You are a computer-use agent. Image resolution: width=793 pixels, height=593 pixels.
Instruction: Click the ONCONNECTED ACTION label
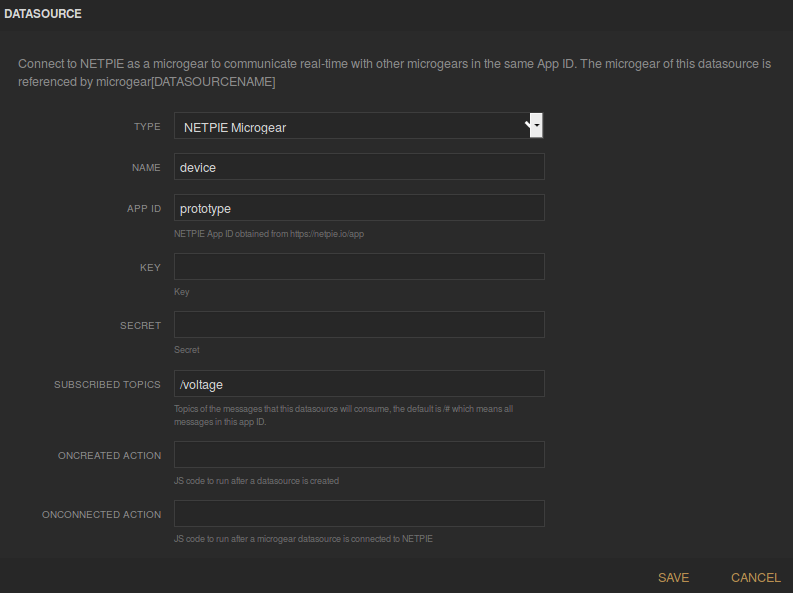(x=101, y=515)
